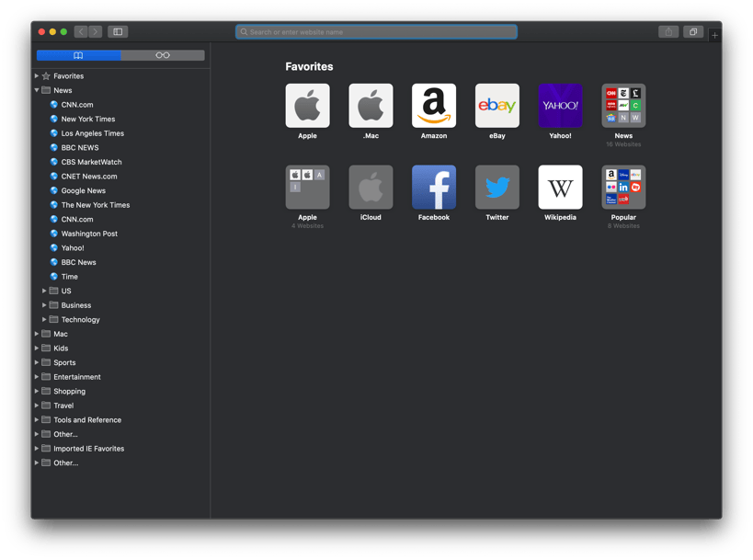Minimize the Safari window with yellow button
The width and height of the screenshot is (753, 560).
point(52,31)
